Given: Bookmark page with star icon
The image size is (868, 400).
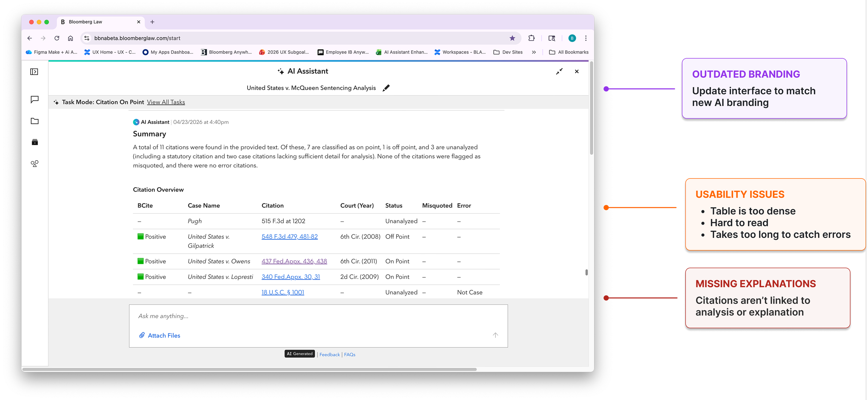Looking at the screenshot, I should pos(512,38).
